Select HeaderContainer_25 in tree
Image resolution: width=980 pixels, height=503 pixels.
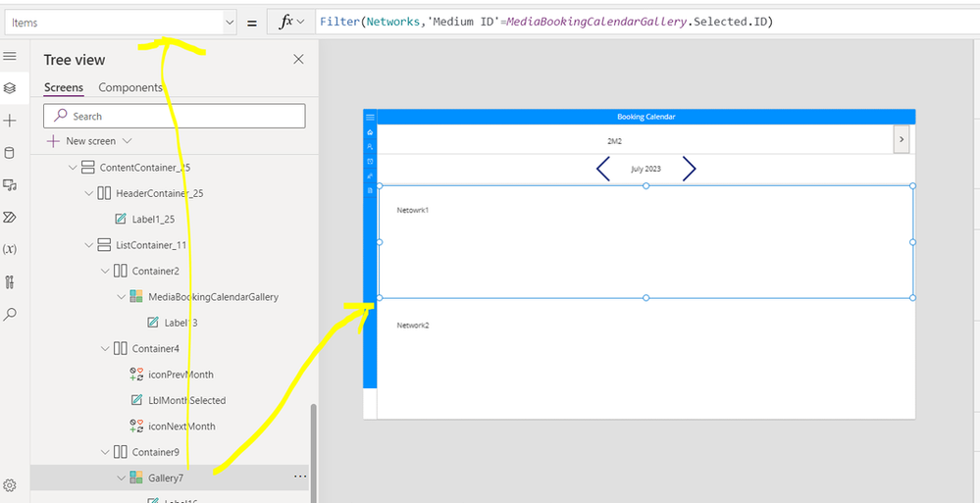pos(159,194)
